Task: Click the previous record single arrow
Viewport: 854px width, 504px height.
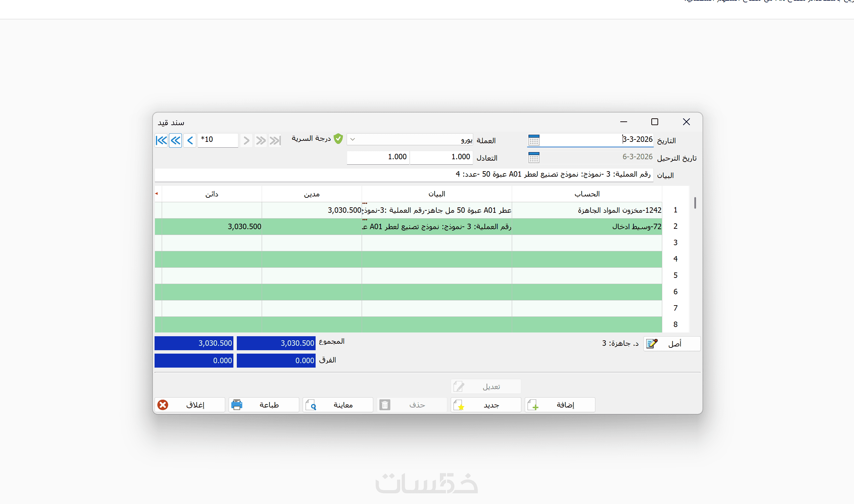Action: point(190,140)
